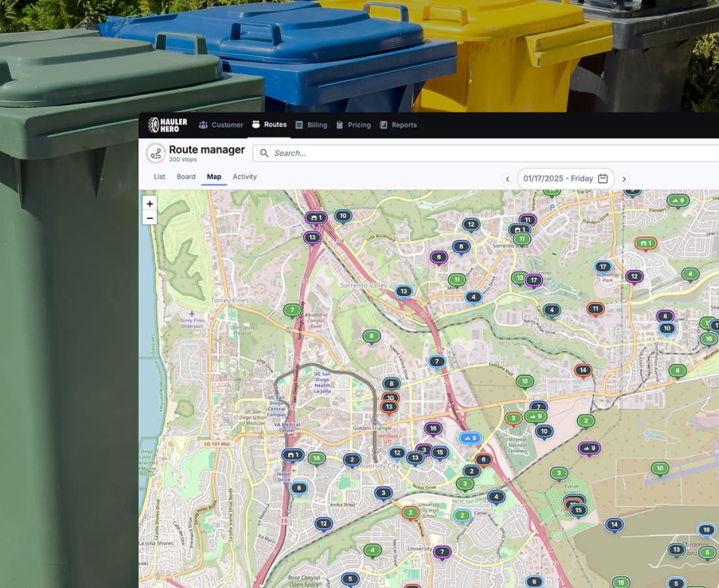The width and height of the screenshot is (719, 588).
Task: Go to the previous day arrow
Action: tap(507, 179)
